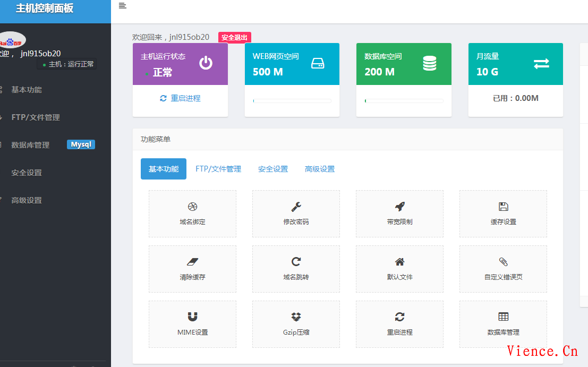
Task: Click the 安全退出 logout button
Action: (234, 38)
